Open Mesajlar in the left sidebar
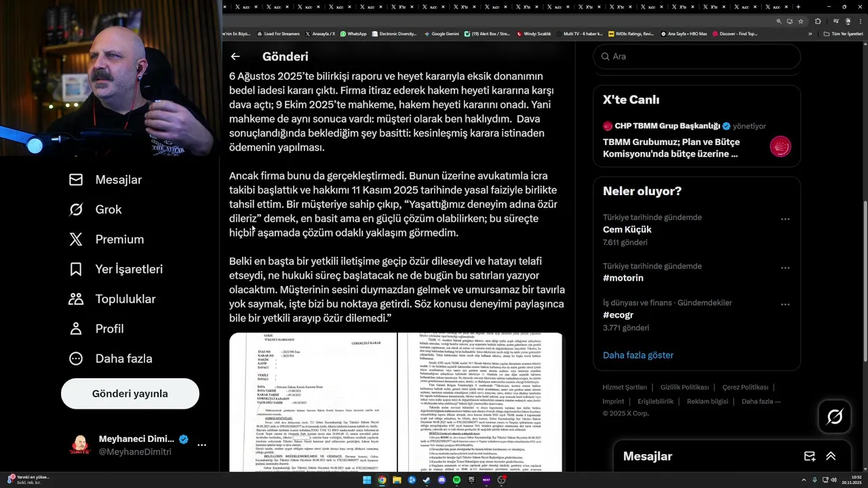The image size is (868, 488). [105, 180]
